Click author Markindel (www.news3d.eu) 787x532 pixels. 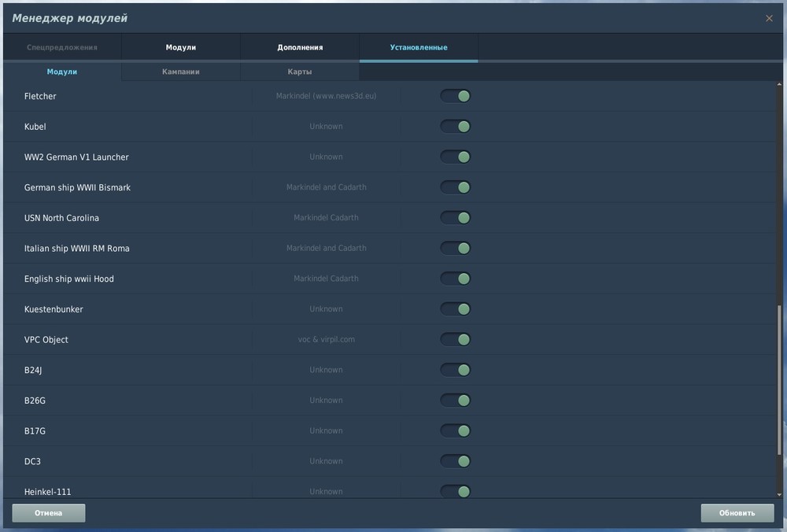click(327, 96)
